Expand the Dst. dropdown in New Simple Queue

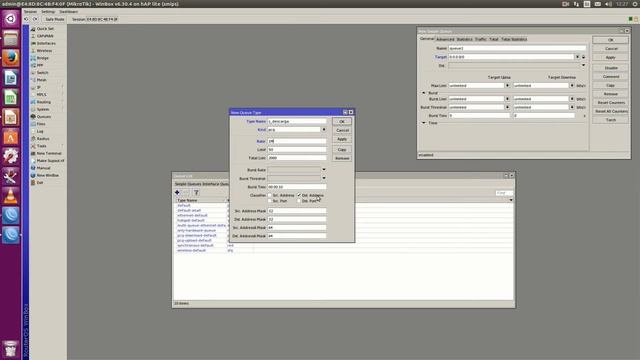coord(583,65)
